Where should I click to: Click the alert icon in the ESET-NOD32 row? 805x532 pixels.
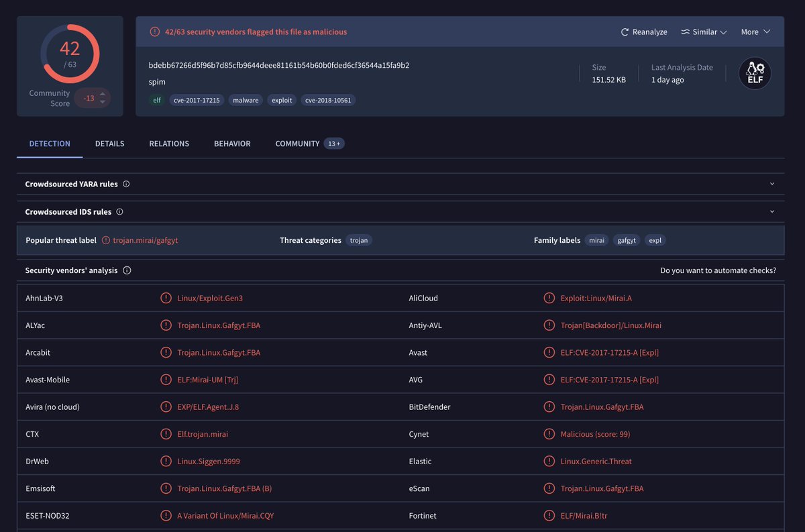[x=166, y=515]
